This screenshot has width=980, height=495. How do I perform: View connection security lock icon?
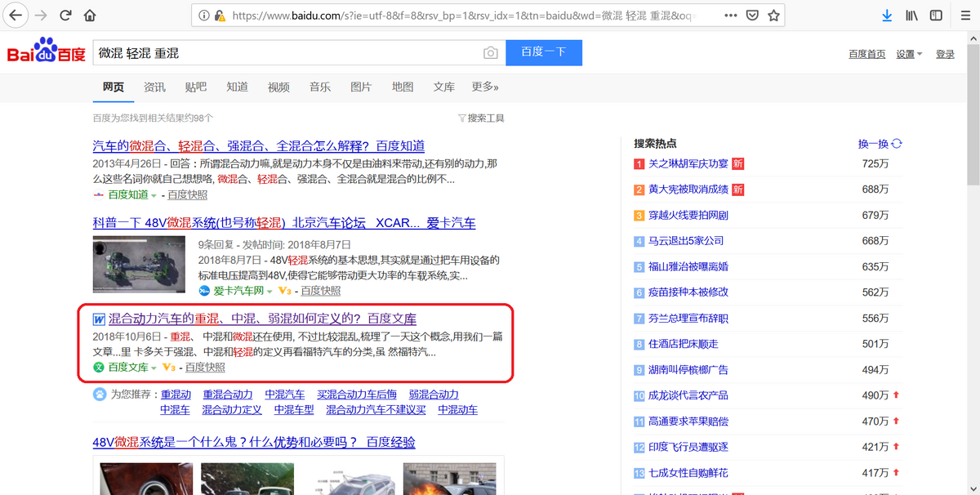[220, 16]
